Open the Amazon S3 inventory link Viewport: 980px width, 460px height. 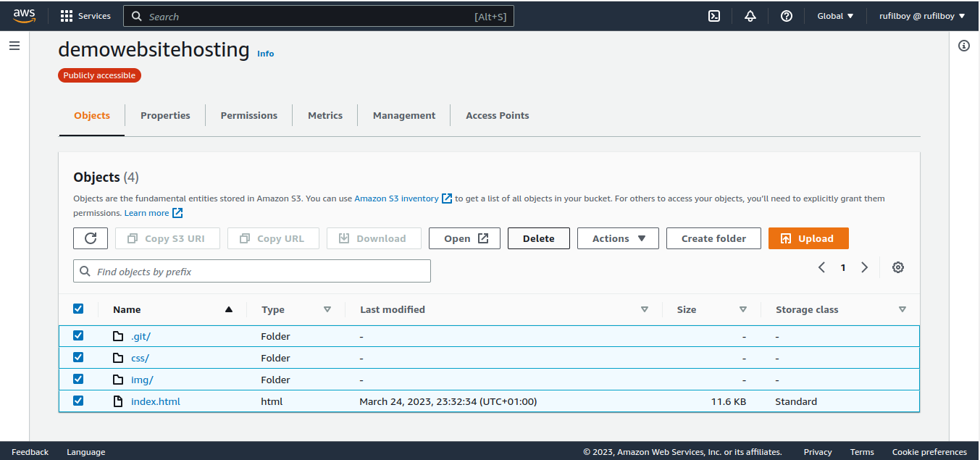396,198
